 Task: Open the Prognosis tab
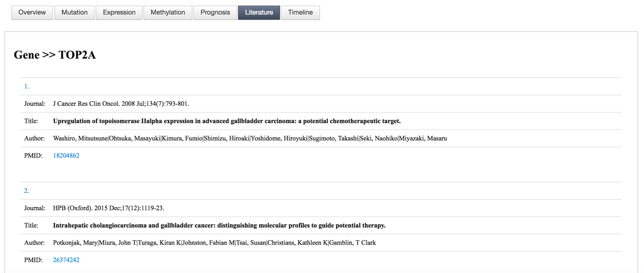tap(215, 12)
